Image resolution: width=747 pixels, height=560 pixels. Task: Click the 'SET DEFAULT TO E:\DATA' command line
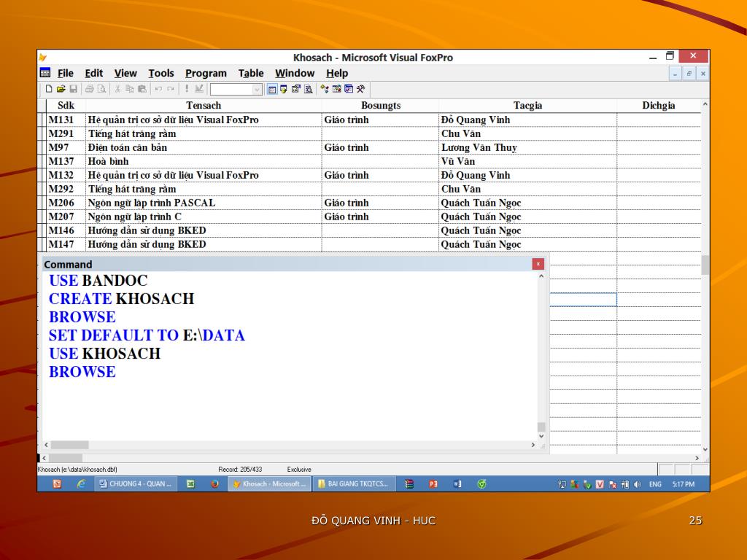[147, 335]
